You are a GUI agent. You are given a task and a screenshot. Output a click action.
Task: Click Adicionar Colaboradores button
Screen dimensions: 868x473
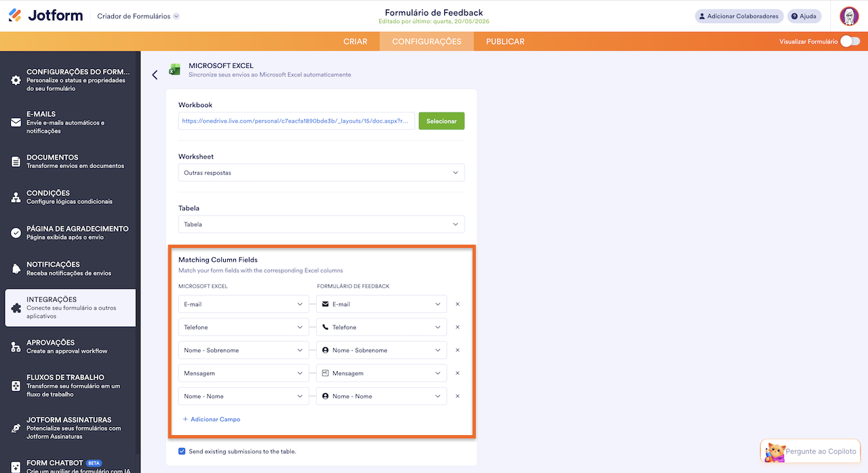[739, 16]
